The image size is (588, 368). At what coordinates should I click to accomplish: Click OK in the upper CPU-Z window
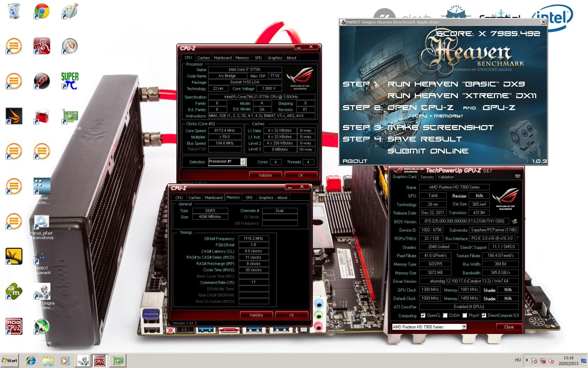[x=301, y=175]
